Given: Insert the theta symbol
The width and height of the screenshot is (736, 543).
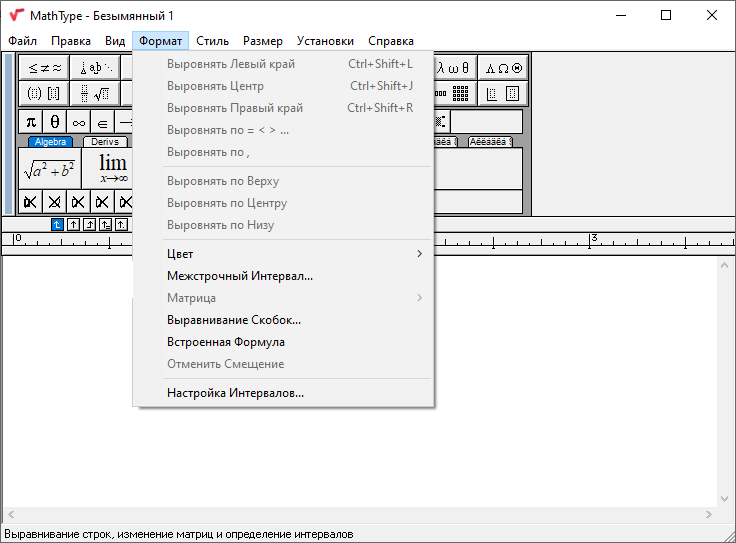Looking at the screenshot, I should tap(55, 122).
